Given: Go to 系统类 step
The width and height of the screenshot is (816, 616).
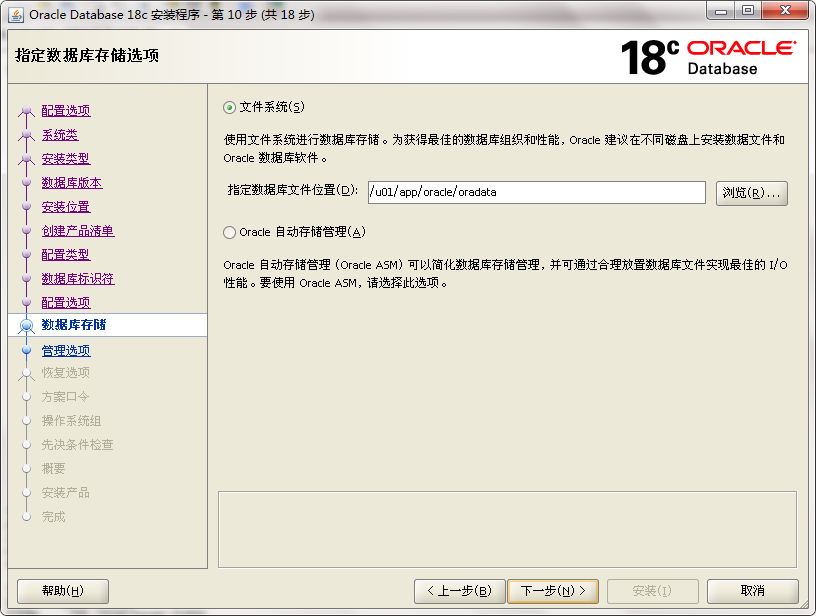Looking at the screenshot, I should pos(60,135).
